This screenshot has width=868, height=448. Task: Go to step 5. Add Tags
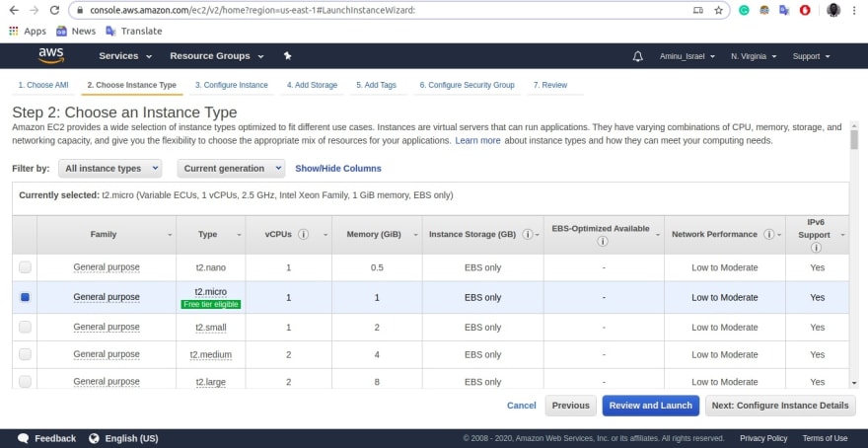[x=376, y=85]
